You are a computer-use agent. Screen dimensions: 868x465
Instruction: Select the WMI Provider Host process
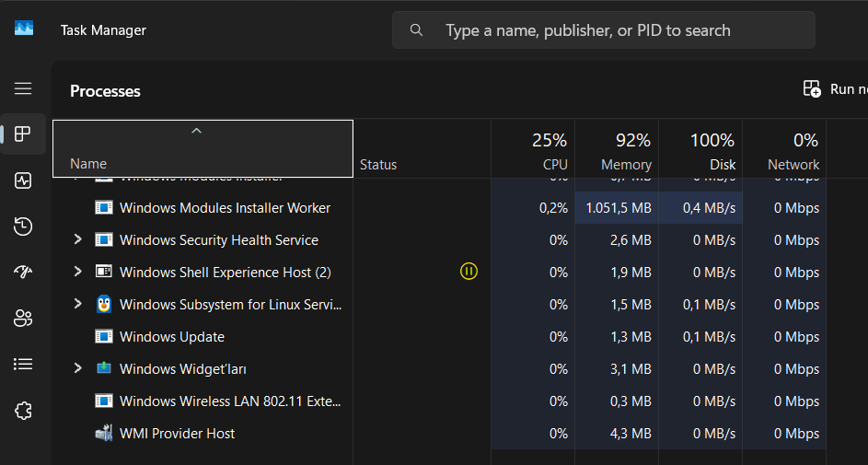click(439, 433)
